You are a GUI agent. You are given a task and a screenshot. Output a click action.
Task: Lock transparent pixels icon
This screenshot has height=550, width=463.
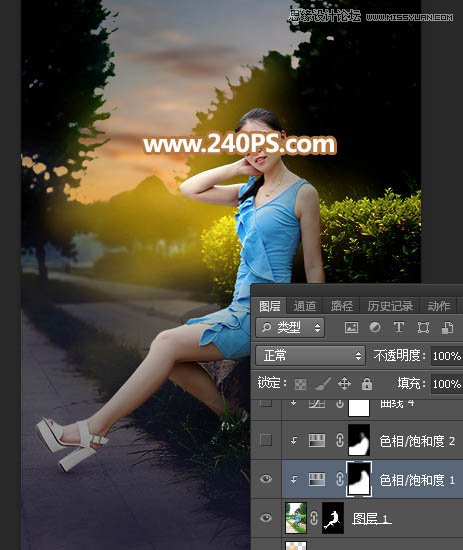(300, 384)
